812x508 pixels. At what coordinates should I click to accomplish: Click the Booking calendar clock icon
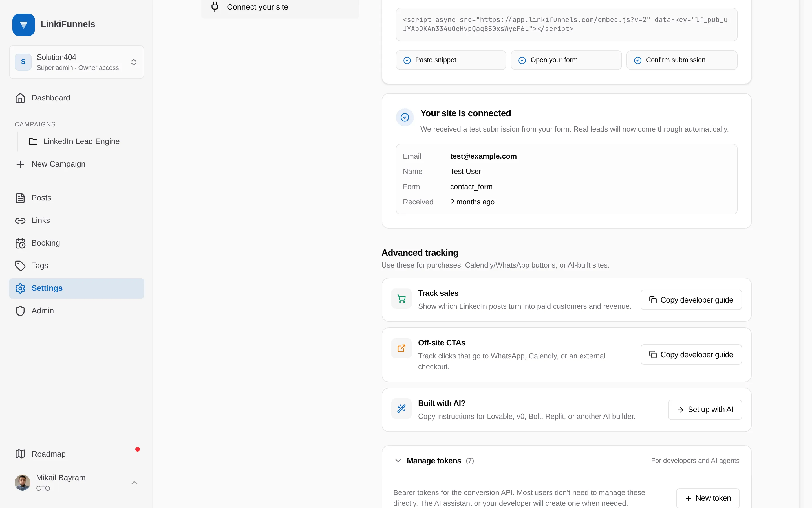20,243
